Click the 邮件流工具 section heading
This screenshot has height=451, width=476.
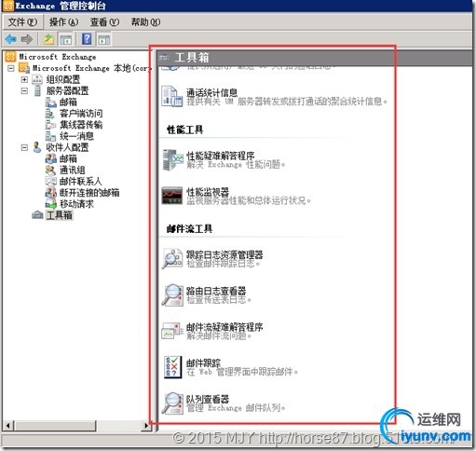click(x=189, y=229)
